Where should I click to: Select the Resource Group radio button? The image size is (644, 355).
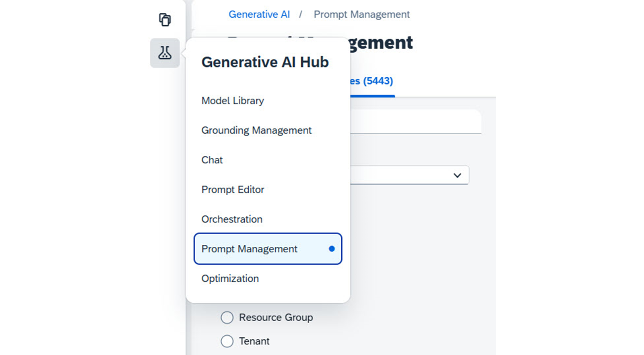pos(227,318)
